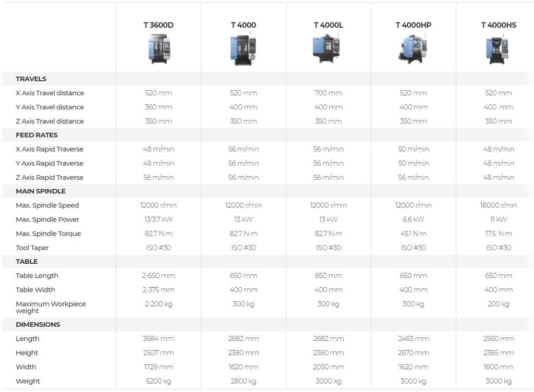This screenshot has height=392, width=534.
Task: Click the 1600 mm width value
Action: click(x=499, y=367)
